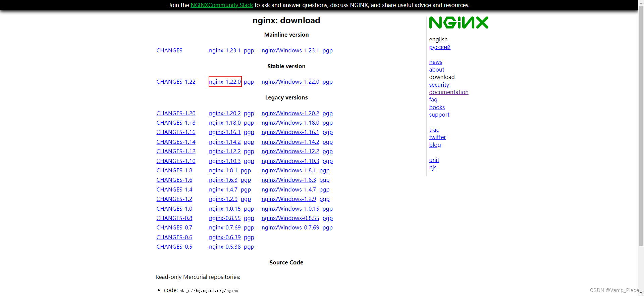This screenshot has height=296, width=644.
Task: Open the security page
Action: pyautogui.click(x=439, y=85)
